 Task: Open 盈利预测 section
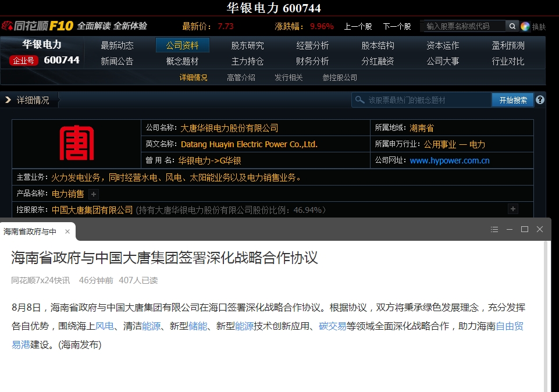[x=508, y=45]
